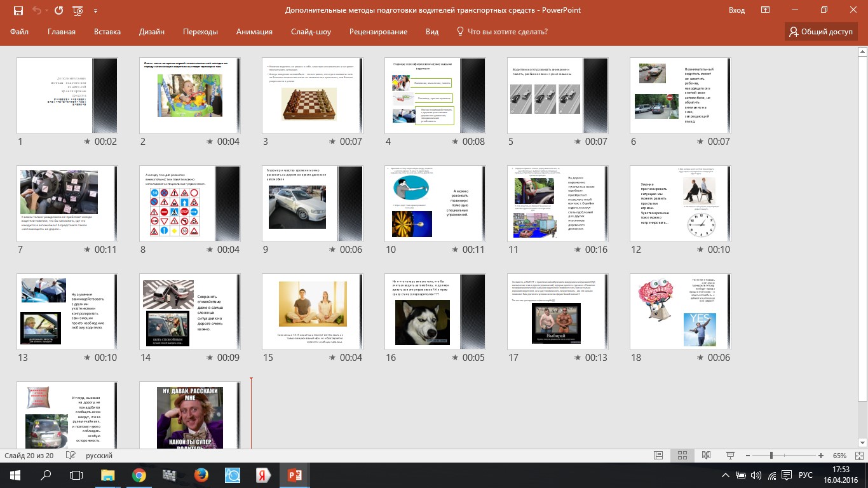
Task: Expand Customize Quick Access Toolbar dropdown
Action: (x=95, y=11)
